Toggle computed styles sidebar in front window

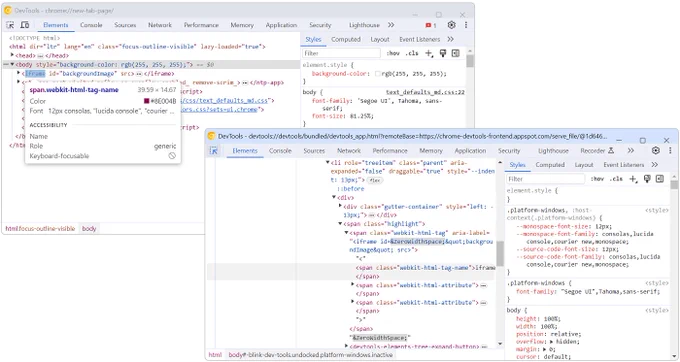pyautogui.click(x=660, y=179)
